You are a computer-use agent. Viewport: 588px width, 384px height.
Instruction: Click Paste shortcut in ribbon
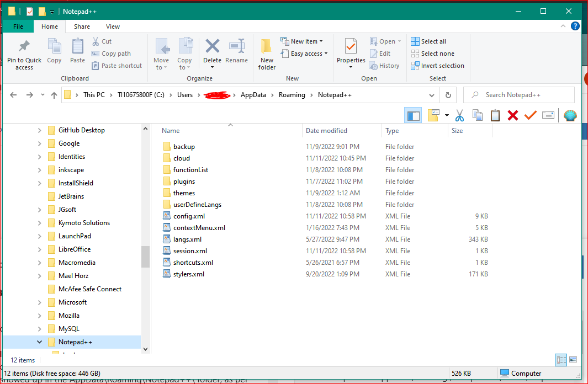tap(116, 66)
